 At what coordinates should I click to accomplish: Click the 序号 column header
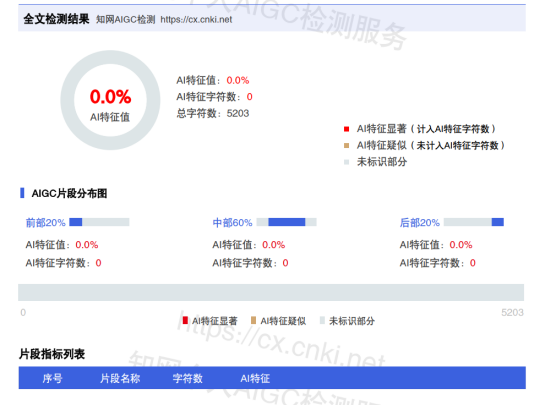52,378
